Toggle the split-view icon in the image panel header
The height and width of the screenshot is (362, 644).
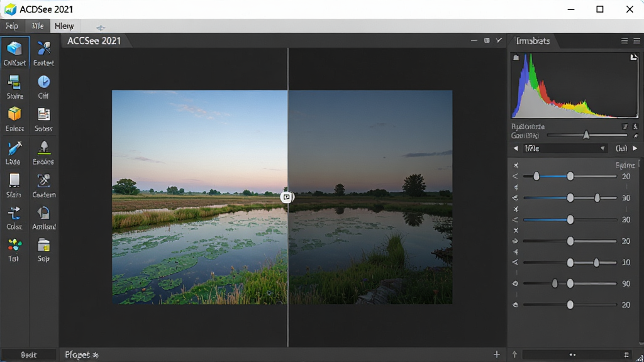click(x=487, y=40)
